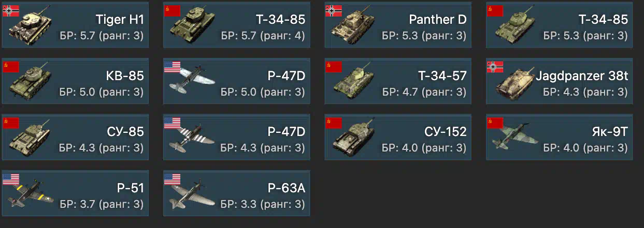Click the БР: 4.0 rating under СУ-152
This screenshot has width=644, height=228.
pyautogui.click(x=424, y=148)
